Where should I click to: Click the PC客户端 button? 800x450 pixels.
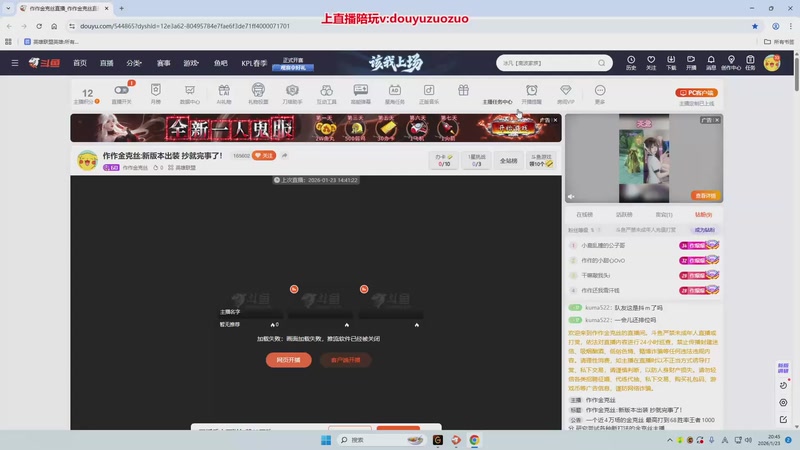[696, 92]
